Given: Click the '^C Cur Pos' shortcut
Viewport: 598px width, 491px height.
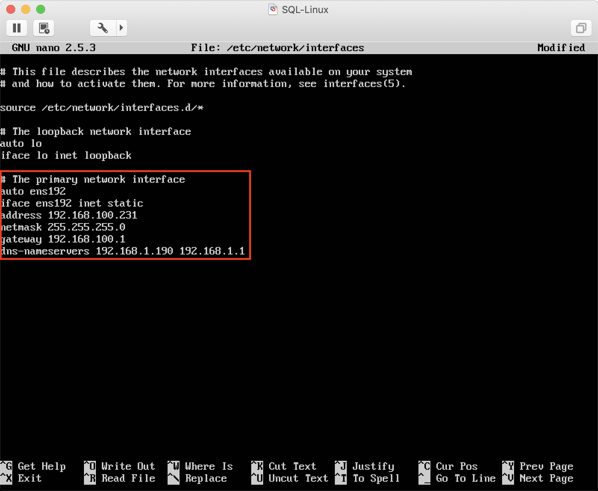Looking at the screenshot, I should (448, 466).
